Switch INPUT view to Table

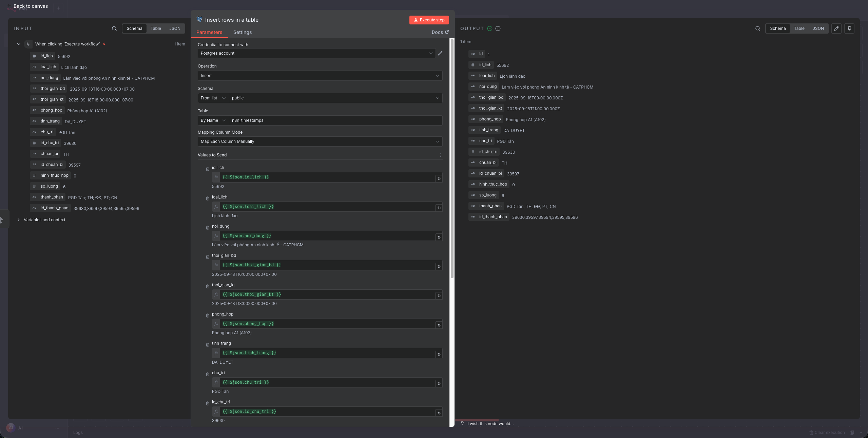156,28
